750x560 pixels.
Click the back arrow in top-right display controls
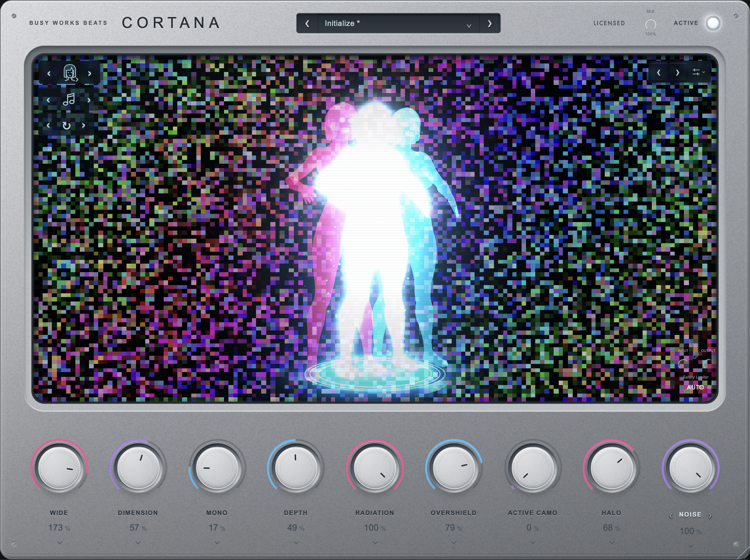coord(659,72)
